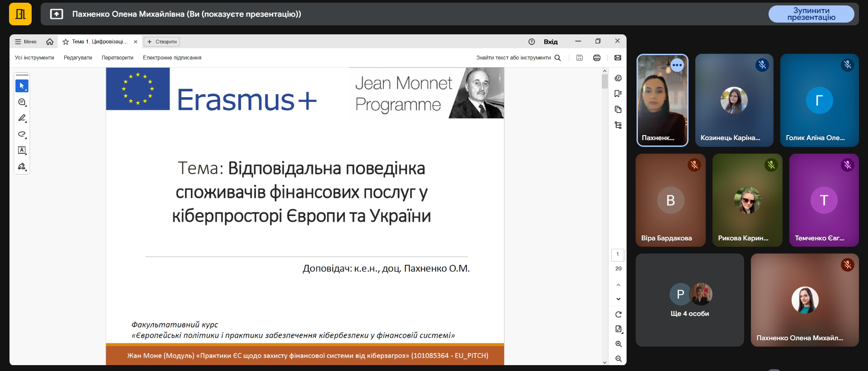Close the Тема 1 document tab

(136, 42)
